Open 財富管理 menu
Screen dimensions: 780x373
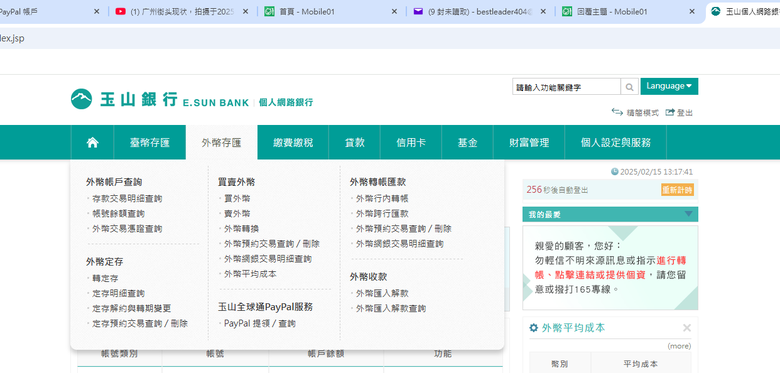coord(529,143)
